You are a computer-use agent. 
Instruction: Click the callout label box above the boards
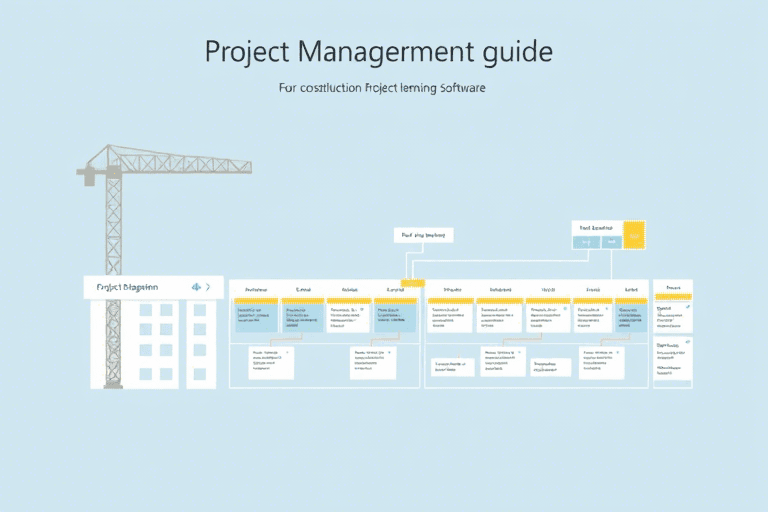coord(423,236)
